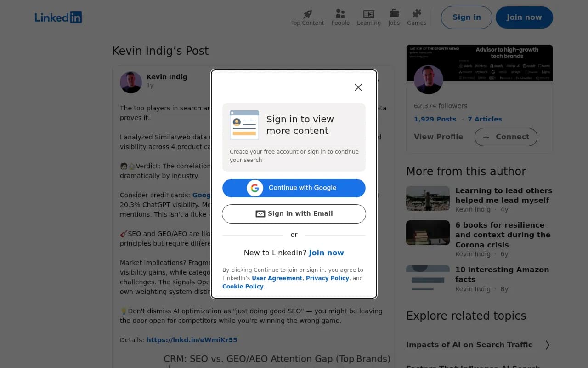Open 6 books for resilience article
This screenshot has height=368, width=588.
(503, 235)
